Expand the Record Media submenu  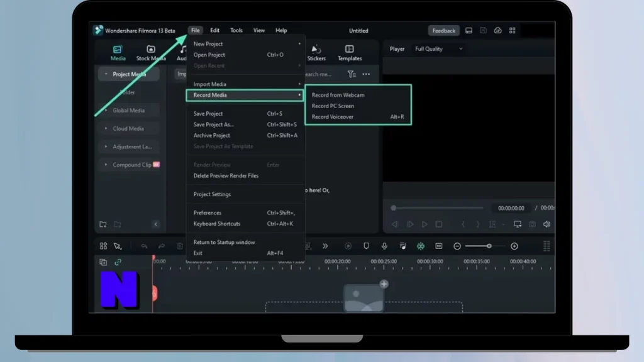pyautogui.click(x=245, y=96)
